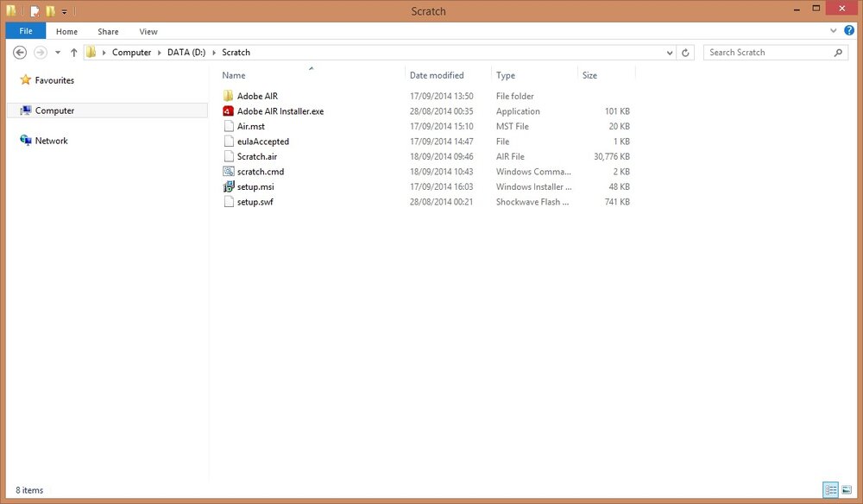Switch to the Home ribbon tab

pyautogui.click(x=66, y=31)
